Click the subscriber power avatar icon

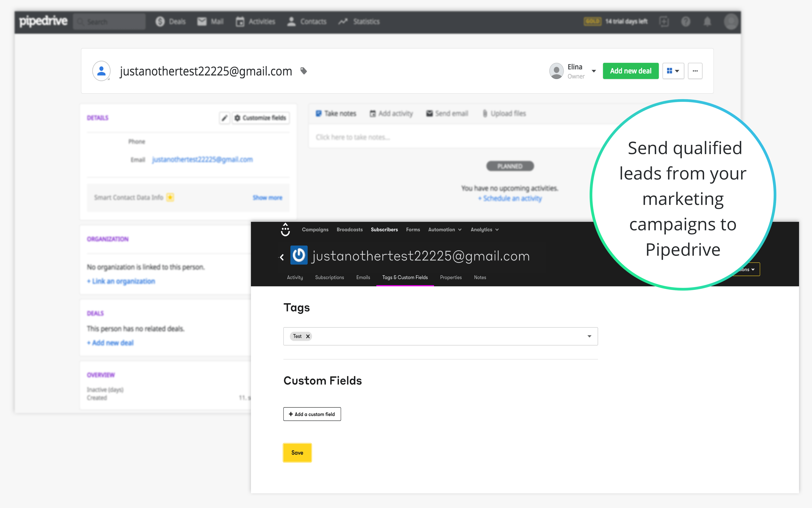click(299, 255)
